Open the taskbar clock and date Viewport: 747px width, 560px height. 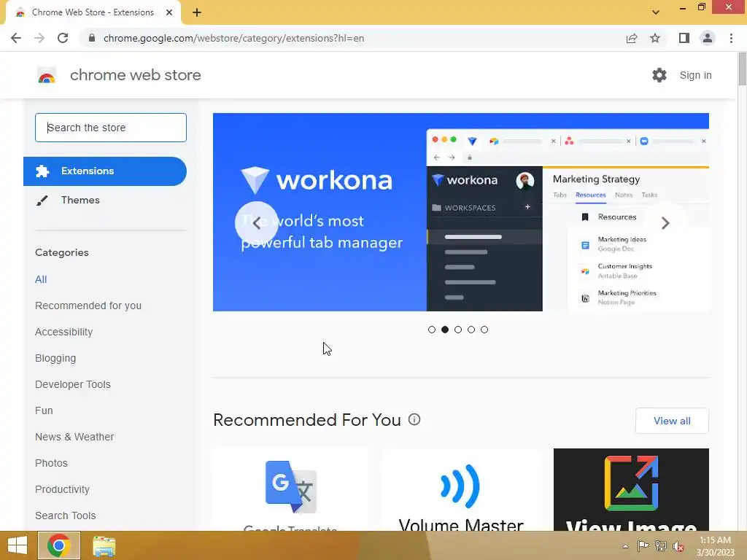(715, 546)
